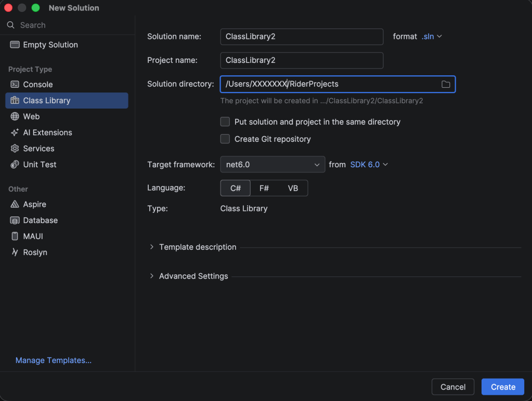This screenshot has height=401, width=532.
Task: Select the Roslyn template entry
Action: (x=35, y=252)
